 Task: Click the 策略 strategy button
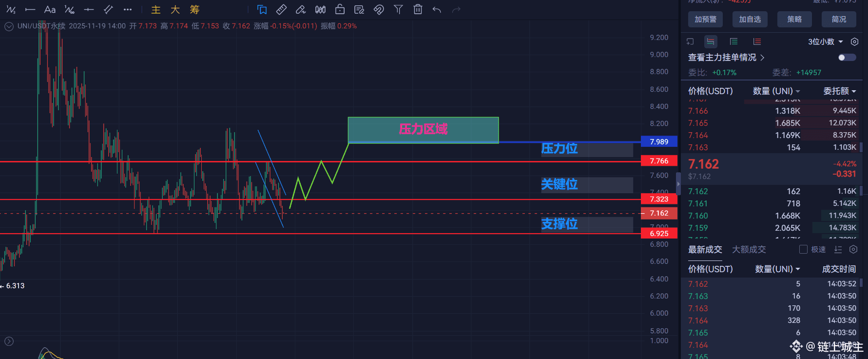[794, 19]
